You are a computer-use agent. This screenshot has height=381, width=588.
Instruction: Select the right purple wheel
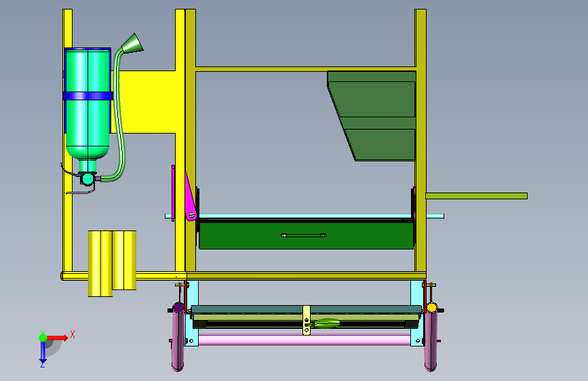tap(431, 340)
